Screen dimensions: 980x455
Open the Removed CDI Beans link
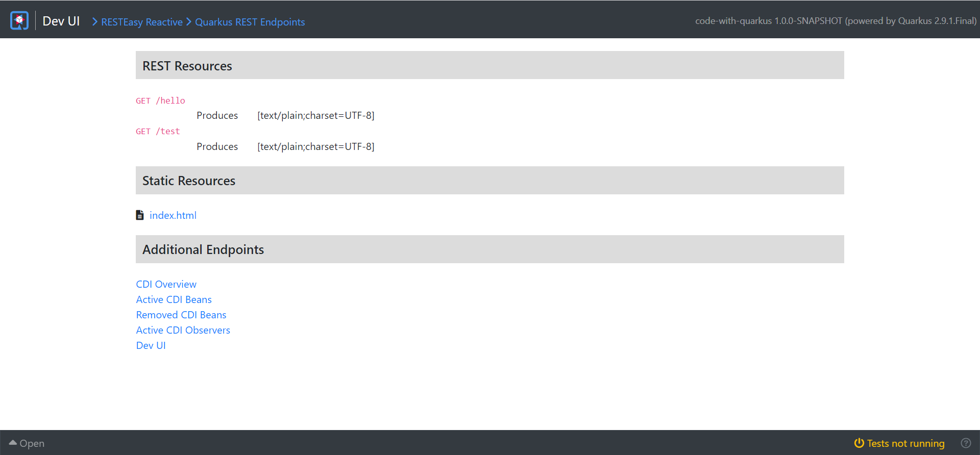tap(181, 315)
